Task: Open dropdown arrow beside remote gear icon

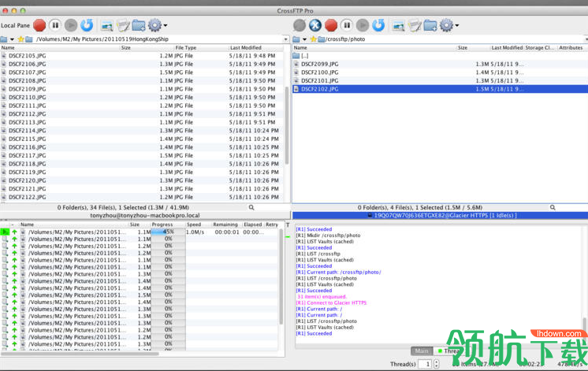Action: click(x=456, y=25)
